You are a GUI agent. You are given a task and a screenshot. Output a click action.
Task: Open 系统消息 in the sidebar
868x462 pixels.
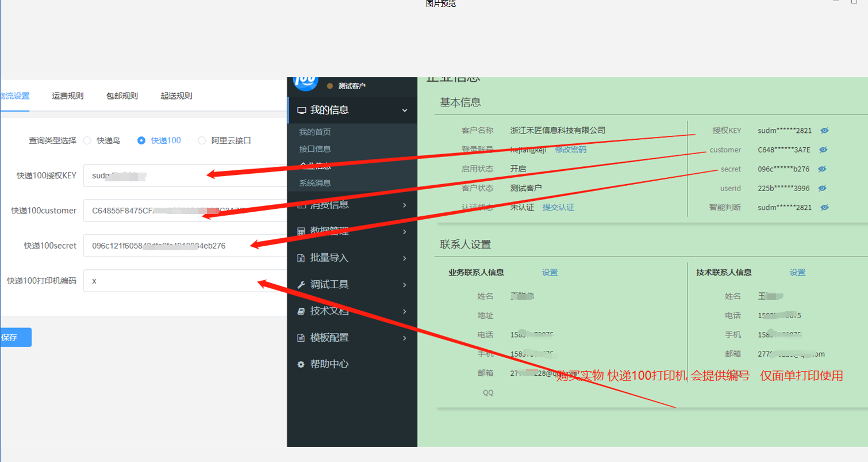(x=315, y=183)
